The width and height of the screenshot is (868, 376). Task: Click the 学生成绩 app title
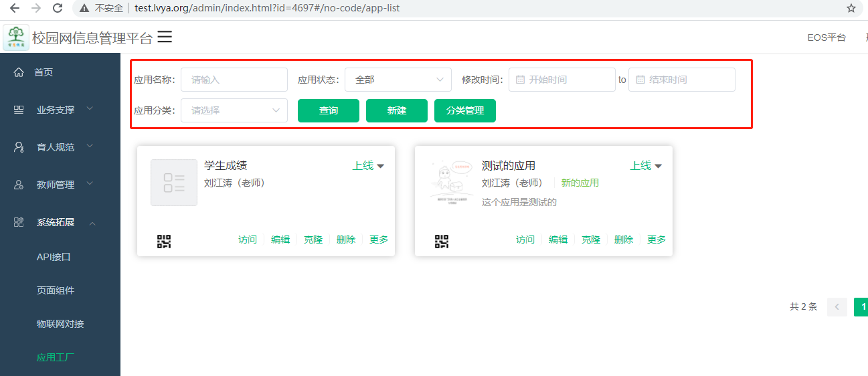click(226, 166)
